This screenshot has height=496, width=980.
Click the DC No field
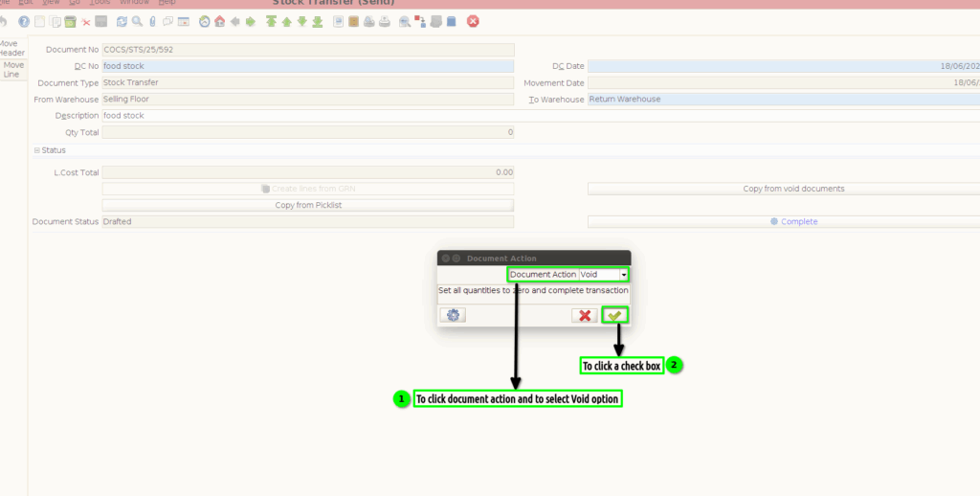coord(308,66)
